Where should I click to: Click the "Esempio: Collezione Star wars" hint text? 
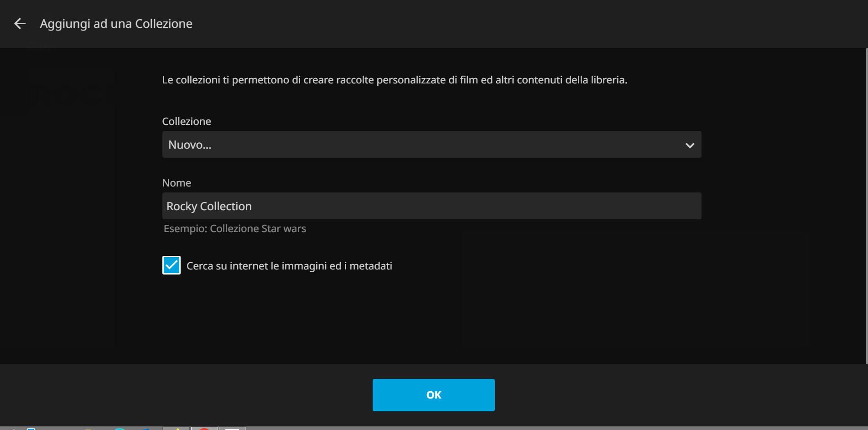pyautogui.click(x=235, y=229)
